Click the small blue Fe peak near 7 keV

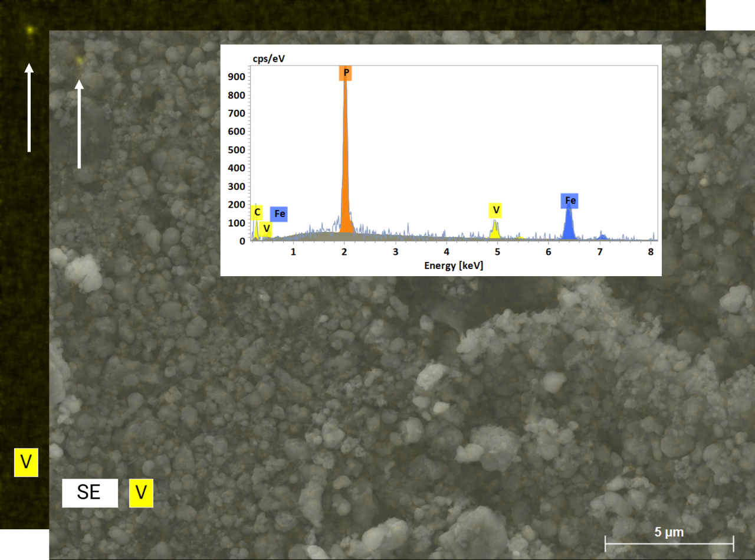pyautogui.click(x=602, y=236)
